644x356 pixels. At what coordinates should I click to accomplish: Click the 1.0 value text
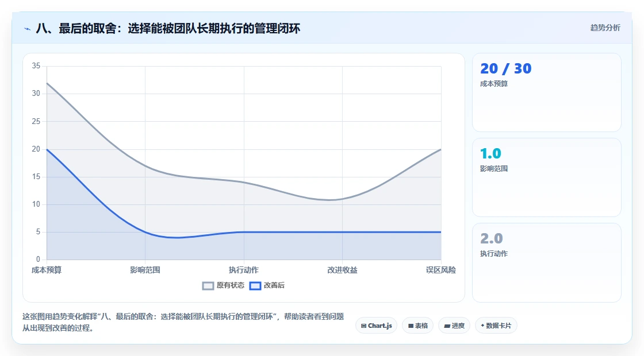[490, 153]
